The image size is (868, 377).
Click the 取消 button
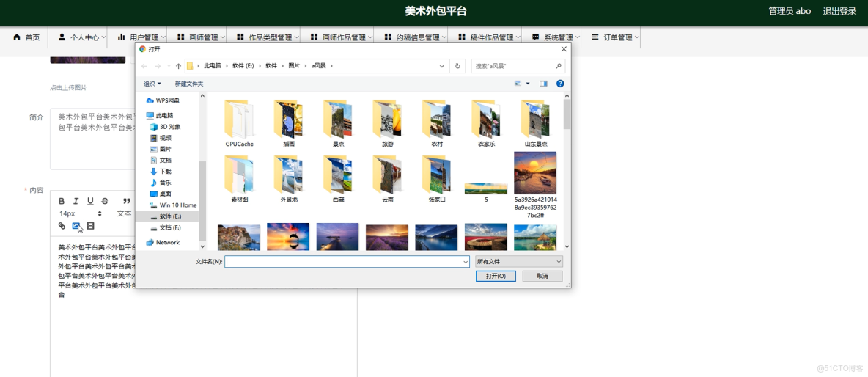click(542, 276)
